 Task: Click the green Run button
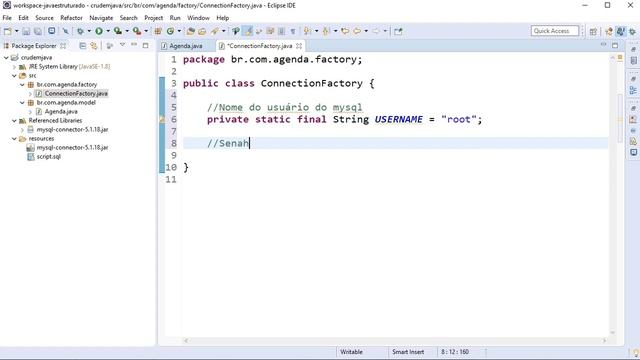click(99, 31)
